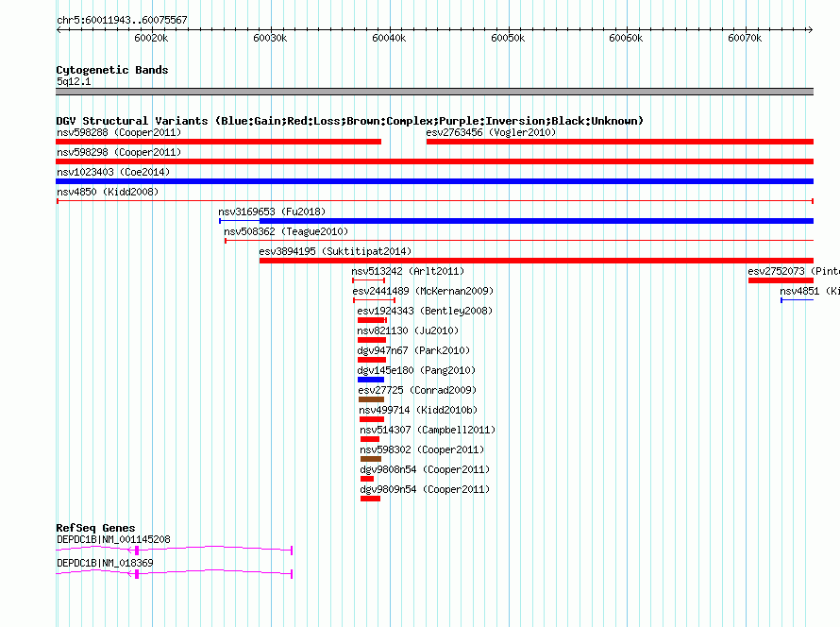Screen dimensions: 840x627
Task: Click the Cytogenetic Bands track title
Action: (x=112, y=70)
